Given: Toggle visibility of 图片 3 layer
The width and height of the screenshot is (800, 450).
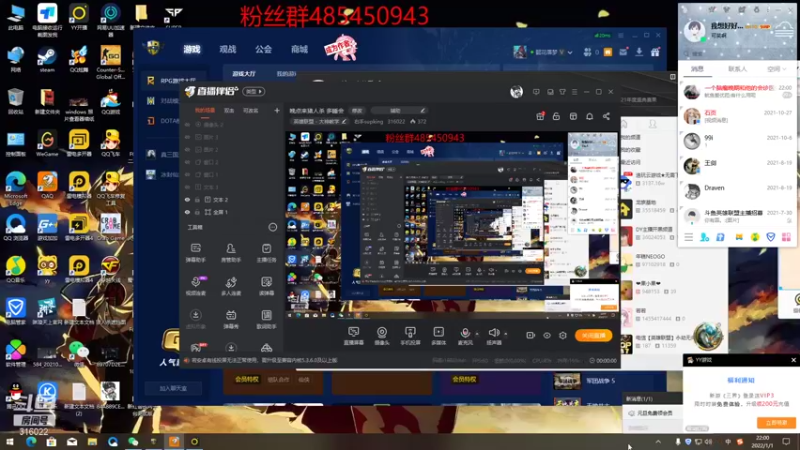Looking at the screenshot, I should pyautogui.click(x=187, y=137).
